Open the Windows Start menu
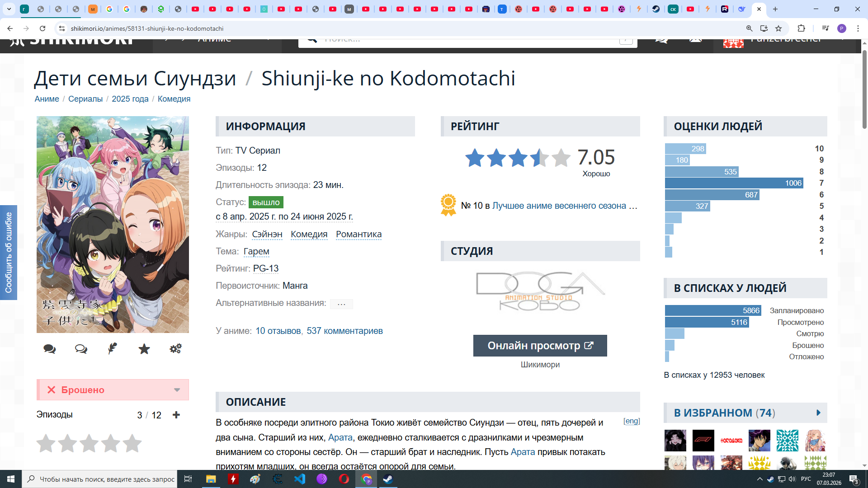Viewport: 868px width, 488px height. [x=11, y=479]
